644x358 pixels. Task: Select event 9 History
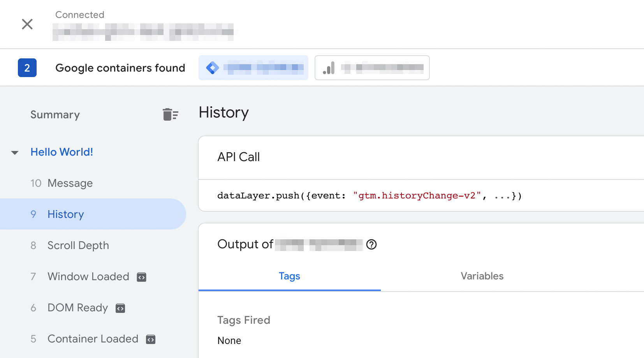pyautogui.click(x=65, y=214)
